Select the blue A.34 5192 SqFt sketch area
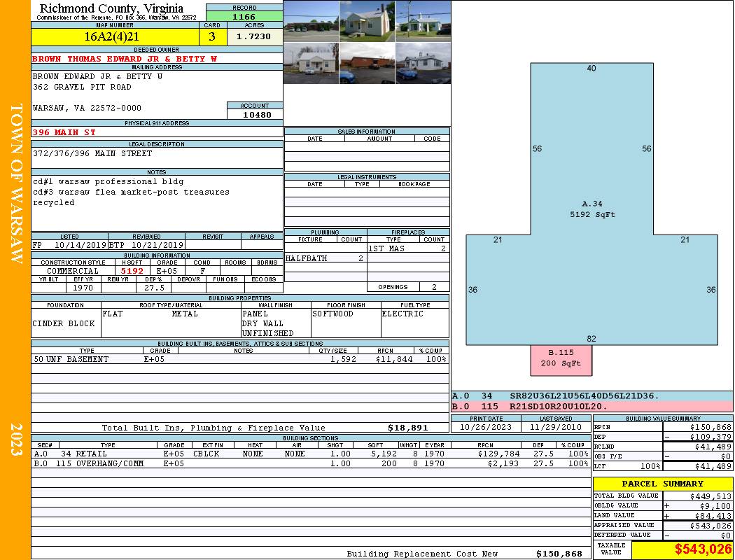 click(x=591, y=210)
